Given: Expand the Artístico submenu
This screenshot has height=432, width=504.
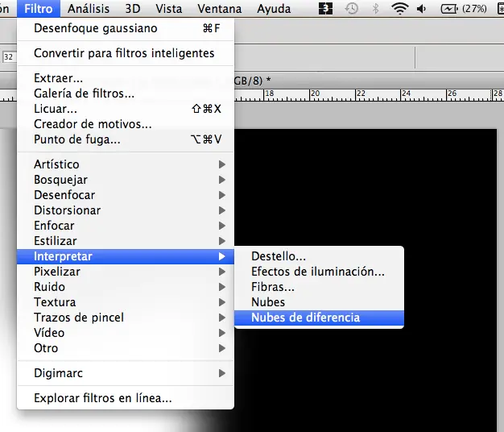Looking at the screenshot, I should coord(126,164).
